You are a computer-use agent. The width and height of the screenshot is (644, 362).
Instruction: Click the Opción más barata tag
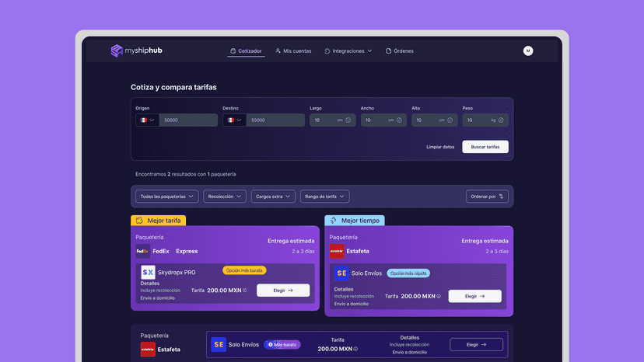tap(244, 270)
